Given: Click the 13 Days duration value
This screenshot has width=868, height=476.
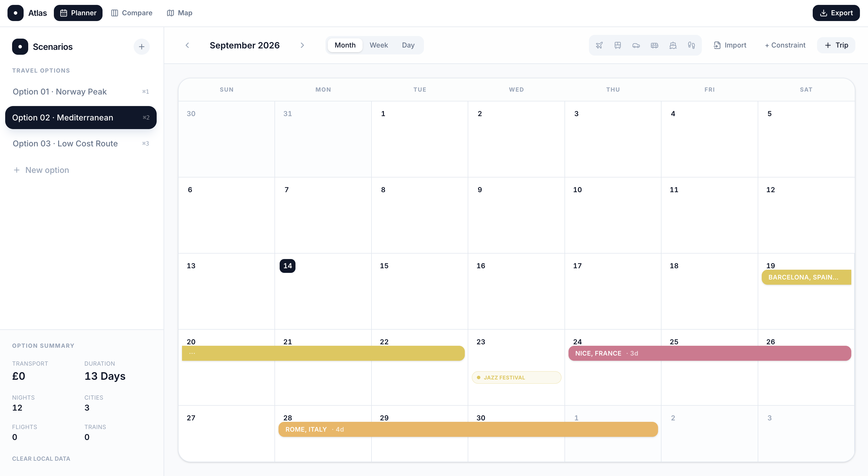Looking at the screenshot, I should click(x=105, y=376).
